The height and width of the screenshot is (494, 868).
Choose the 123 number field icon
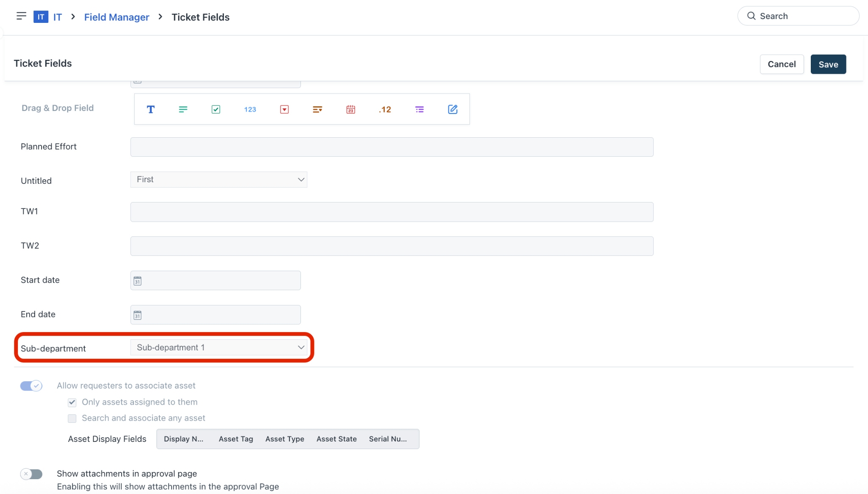tap(250, 109)
